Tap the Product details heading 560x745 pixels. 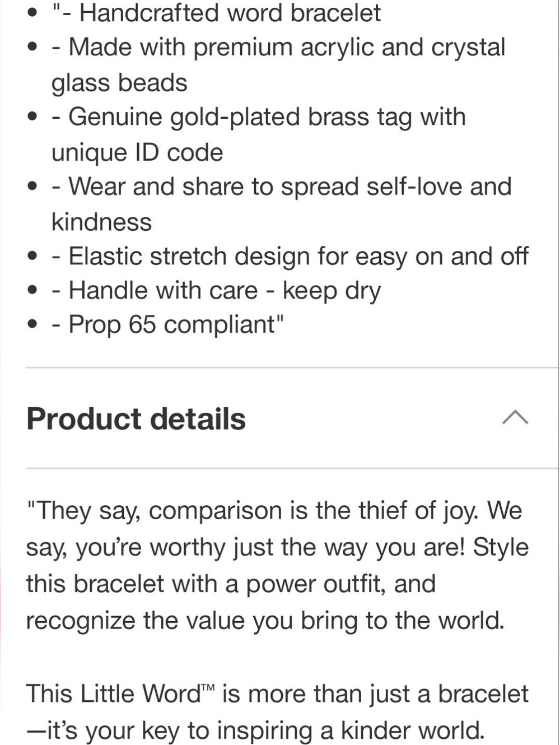click(136, 419)
